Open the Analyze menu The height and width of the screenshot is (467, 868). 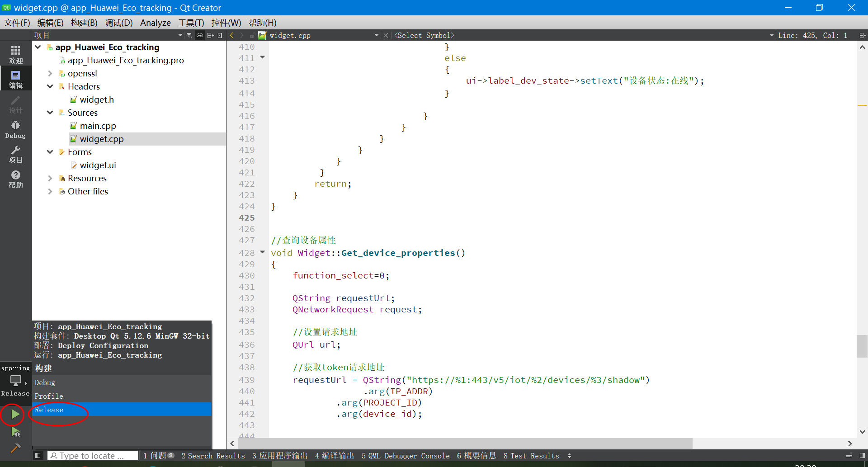pyautogui.click(x=155, y=23)
